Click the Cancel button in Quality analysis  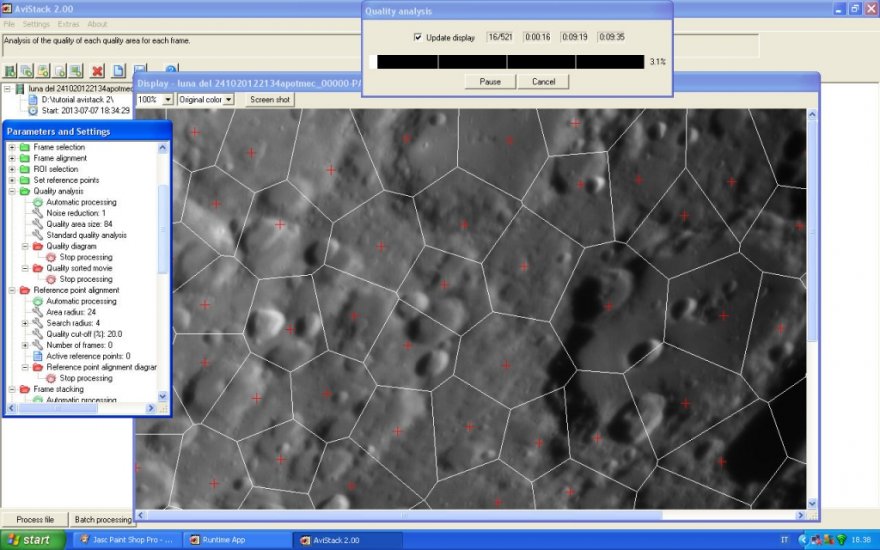click(543, 82)
